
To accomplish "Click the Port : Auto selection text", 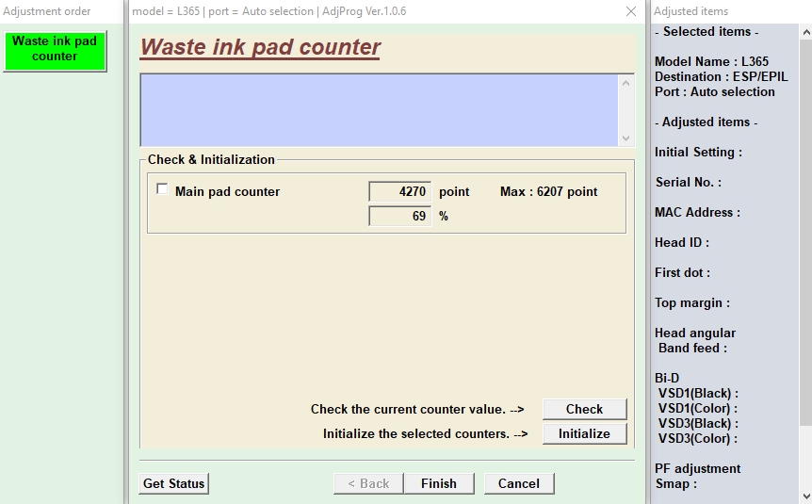I will 715,91.
